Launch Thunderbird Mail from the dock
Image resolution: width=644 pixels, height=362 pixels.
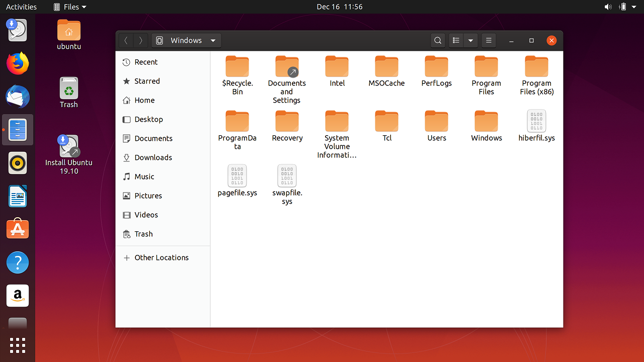[x=18, y=97]
